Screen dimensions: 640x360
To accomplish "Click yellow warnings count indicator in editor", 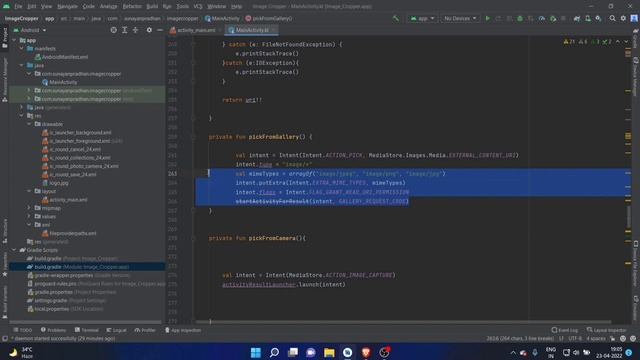I will tap(569, 42).
